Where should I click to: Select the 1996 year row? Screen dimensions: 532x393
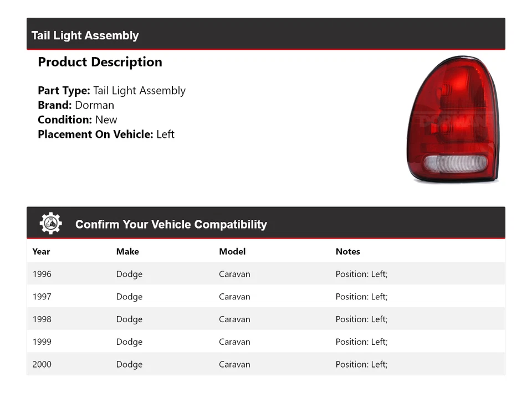(42, 274)
